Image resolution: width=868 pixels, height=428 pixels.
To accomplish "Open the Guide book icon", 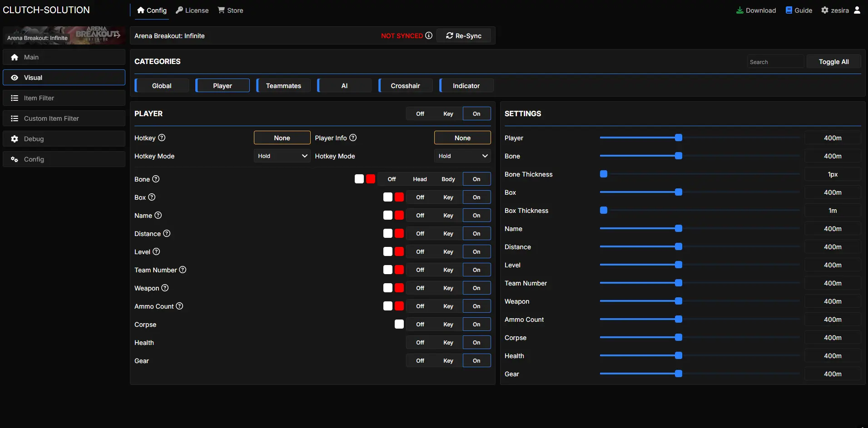I will point(789,10).
